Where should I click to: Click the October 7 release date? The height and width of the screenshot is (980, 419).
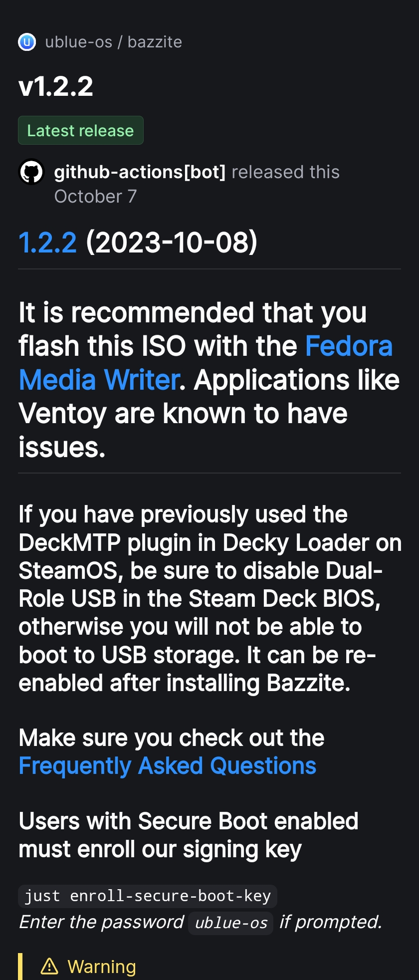tap(95, 197)
